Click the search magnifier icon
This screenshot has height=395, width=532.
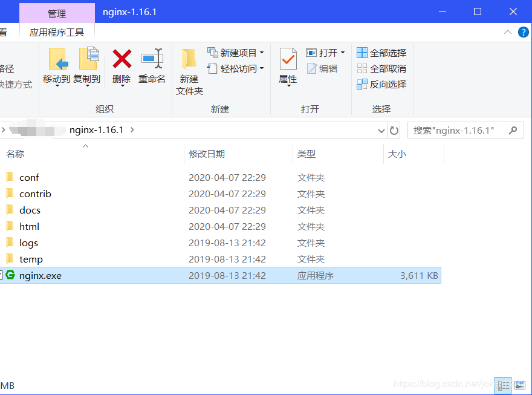tap(513, 130)
